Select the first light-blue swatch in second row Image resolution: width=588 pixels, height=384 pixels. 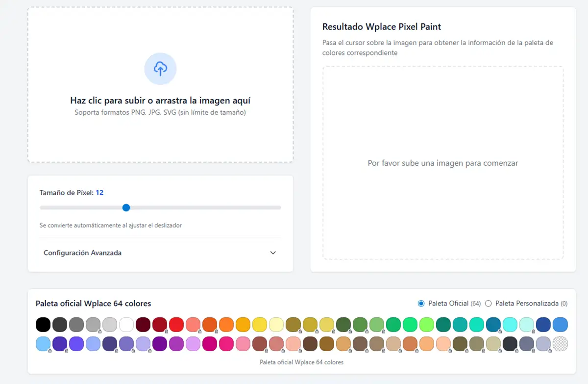(x=43, y=344)
